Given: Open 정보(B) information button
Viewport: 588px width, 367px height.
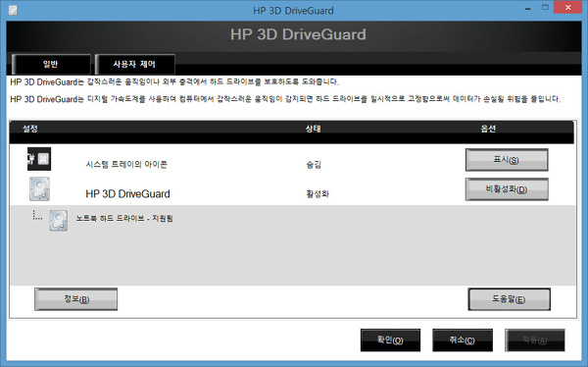Looking at the screenshot, I should 75,299.
